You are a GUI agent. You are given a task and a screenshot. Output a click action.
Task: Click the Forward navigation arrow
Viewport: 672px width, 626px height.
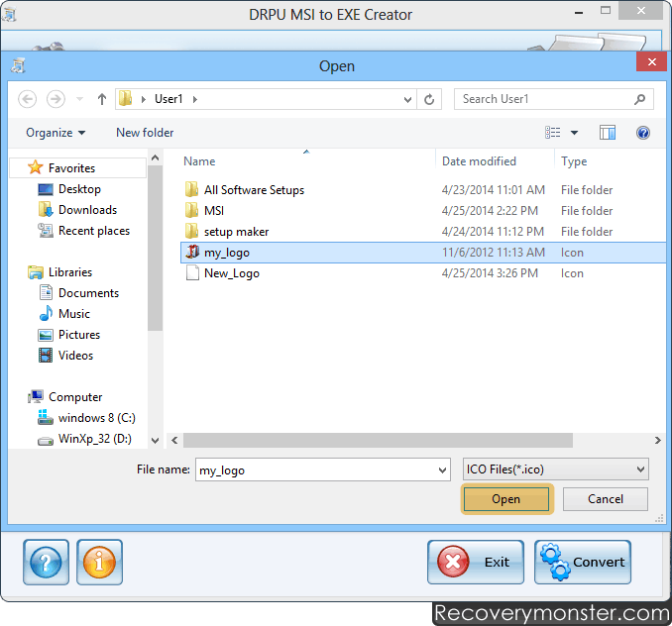pos(56,99)
